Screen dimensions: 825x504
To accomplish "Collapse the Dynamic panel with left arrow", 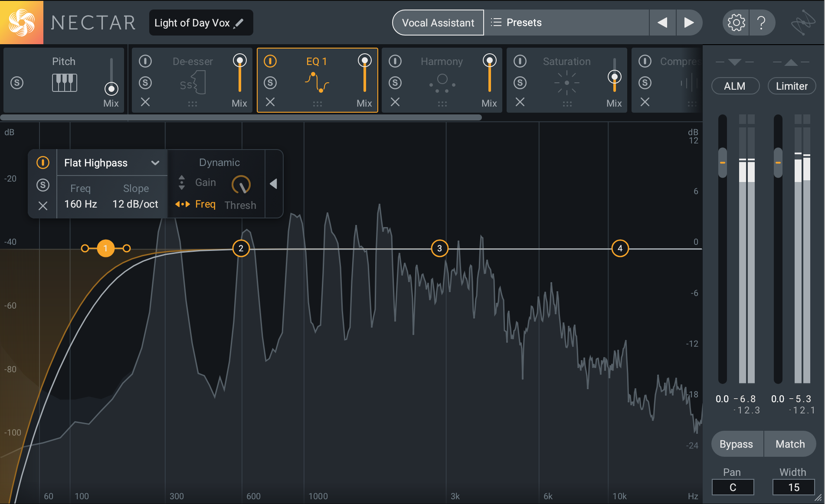I will point(274,184).
